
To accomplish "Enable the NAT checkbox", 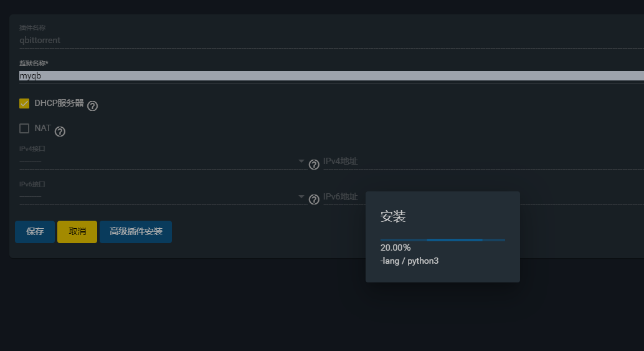I will [x=24, y=128].
